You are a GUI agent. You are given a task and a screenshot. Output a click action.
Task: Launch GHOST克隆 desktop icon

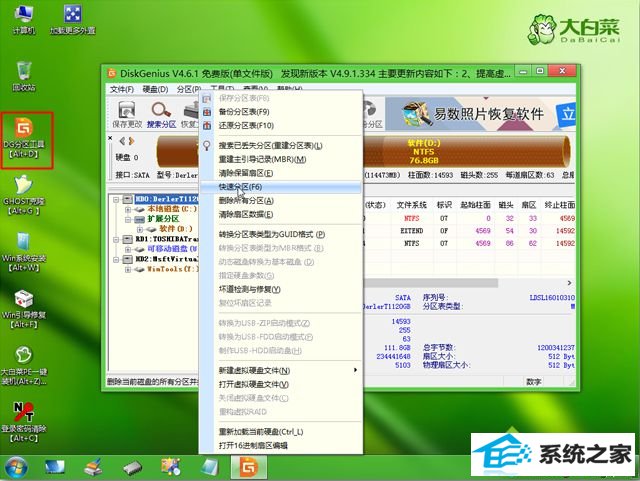tap(24, 195)
